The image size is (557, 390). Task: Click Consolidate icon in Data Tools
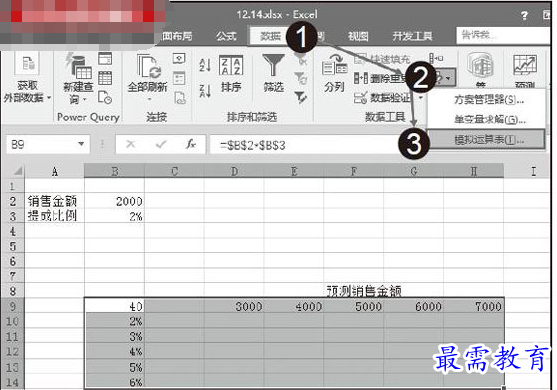(436, 58)
